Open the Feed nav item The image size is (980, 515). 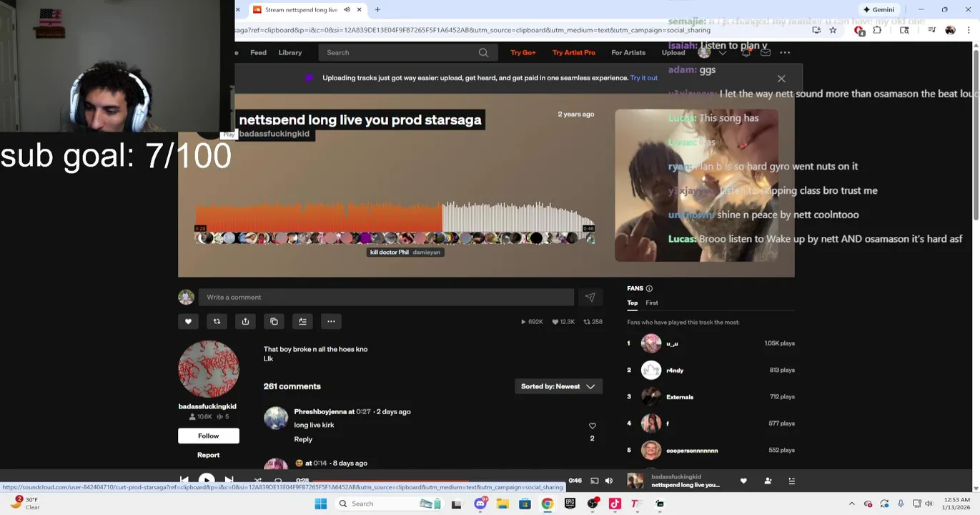click(258, 53)
